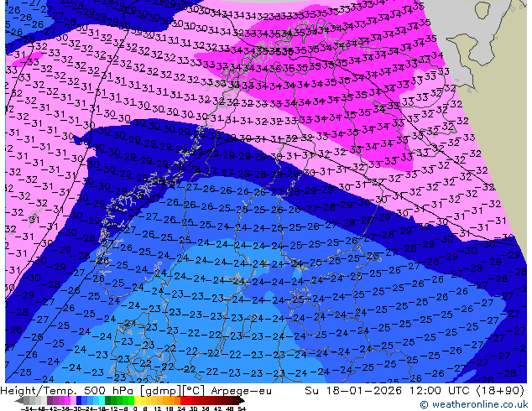Screen dimensions: 532x411
Task: Open the weatheronline.co.uk copyright link
Action: pos(475,404)
